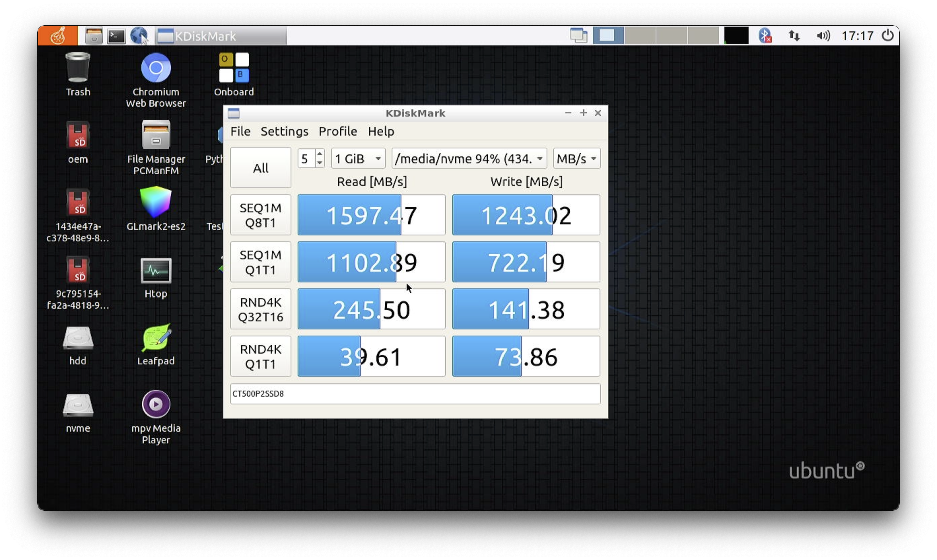Open the nvme drive icon
Viewport: 937px width, 560px height.
click(x=78, y=413)
